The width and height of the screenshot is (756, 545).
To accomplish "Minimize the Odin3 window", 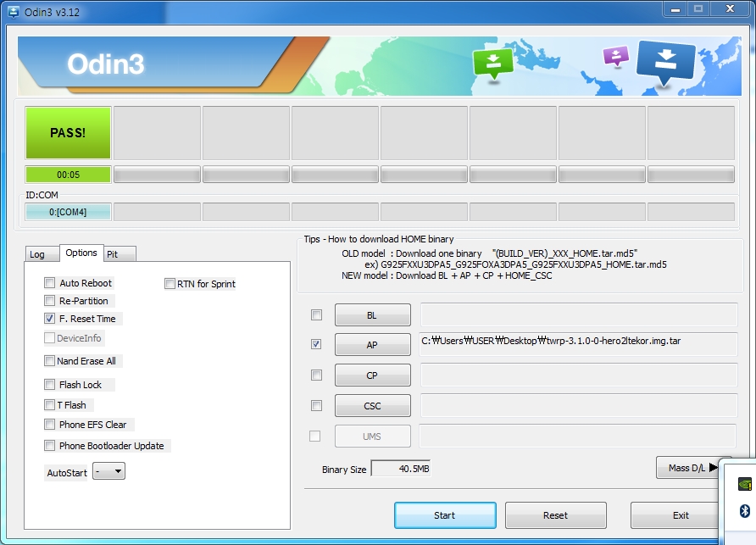I will 675,9.
